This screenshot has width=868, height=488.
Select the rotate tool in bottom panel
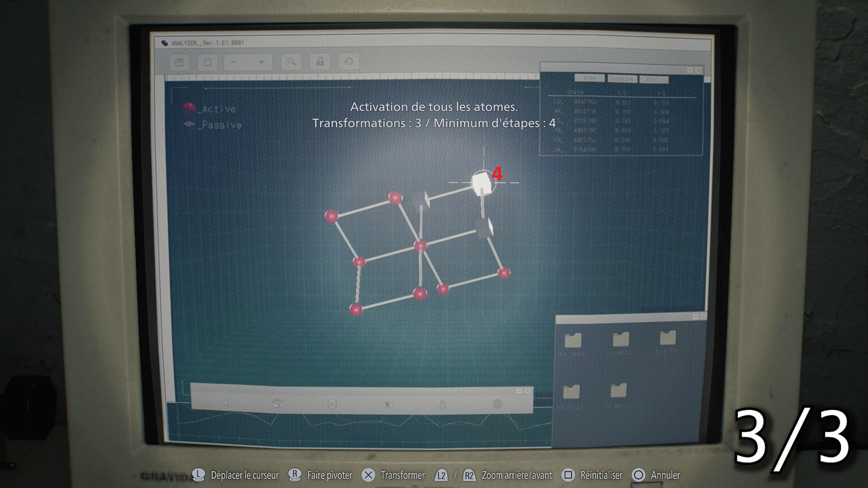[278, 403]
